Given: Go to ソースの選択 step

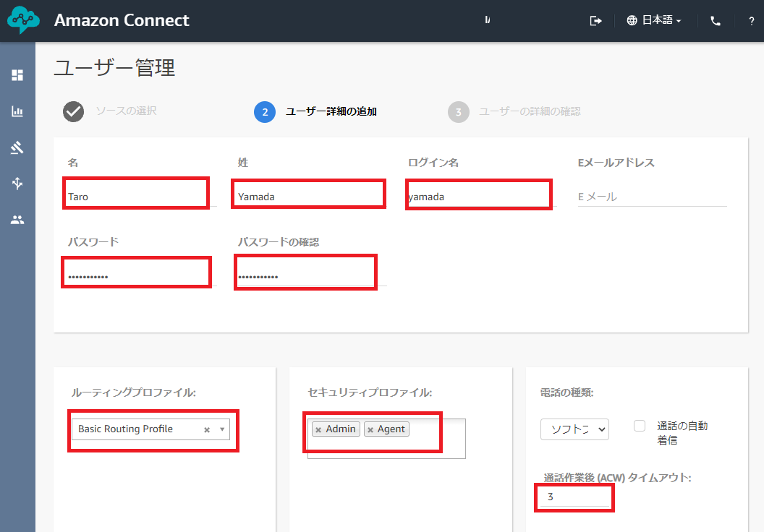Looking at the screenshot, I should pyautogui.click(x=126, y=111).
